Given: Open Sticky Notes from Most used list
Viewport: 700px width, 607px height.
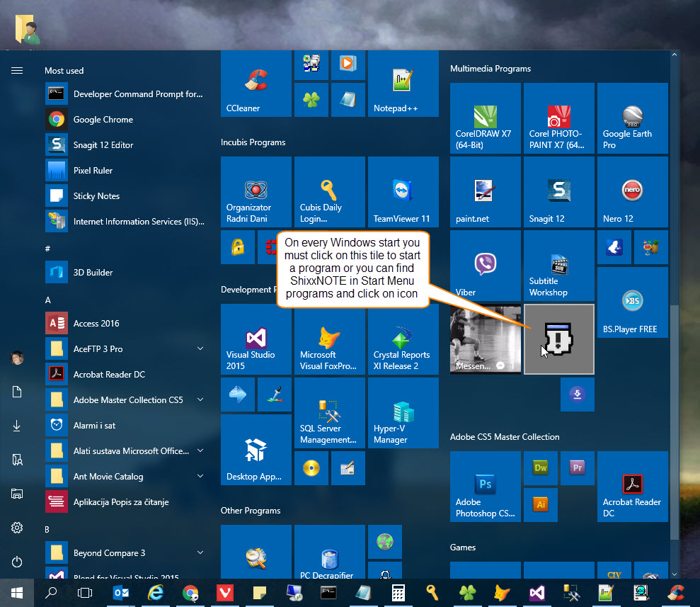Looking at the screenshot, I should [x=125, y=195].
